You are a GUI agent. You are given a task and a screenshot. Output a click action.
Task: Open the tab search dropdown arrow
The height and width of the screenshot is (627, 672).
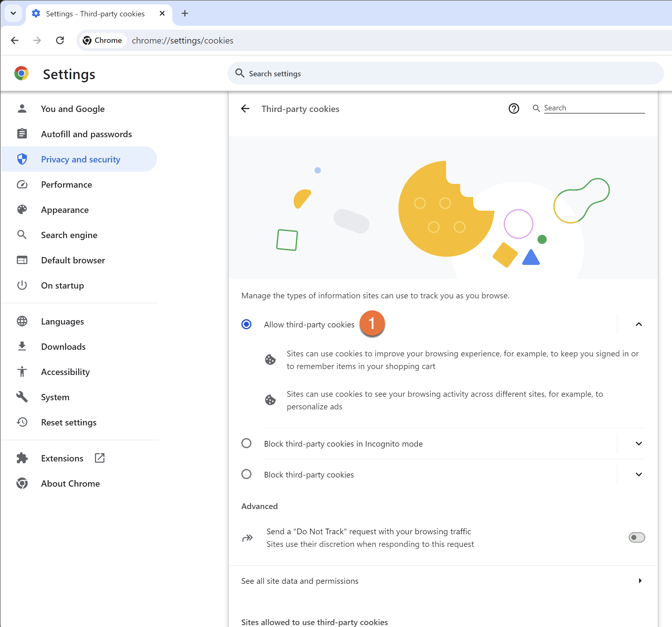click(x=13, y=14)
